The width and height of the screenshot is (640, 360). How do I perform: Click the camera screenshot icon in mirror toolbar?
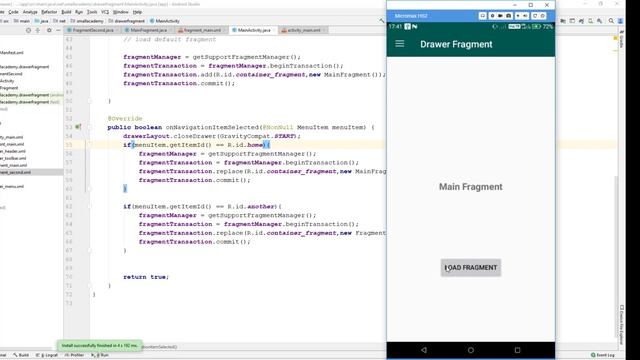point(509,16)
